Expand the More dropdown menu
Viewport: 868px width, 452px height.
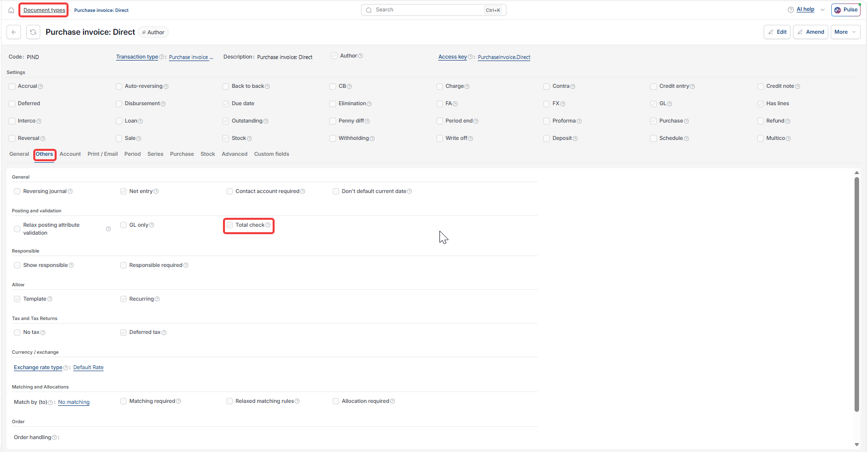(845, 32)
